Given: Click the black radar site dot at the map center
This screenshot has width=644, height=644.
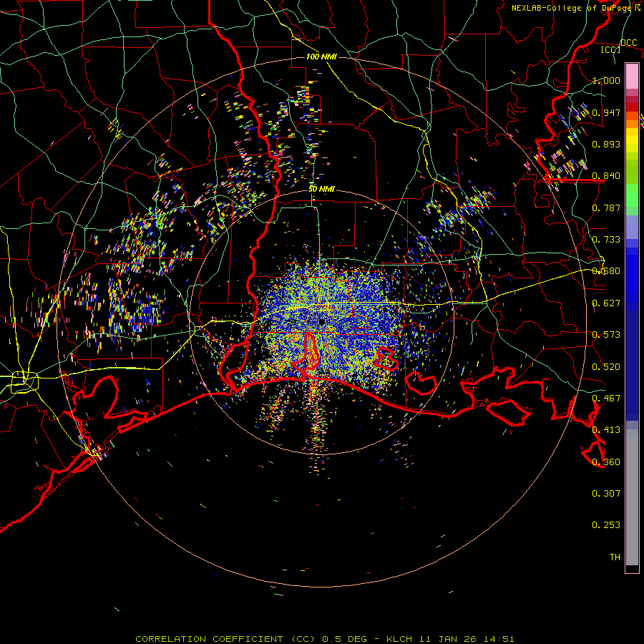Looking at the screenshot, I should point(321,321).
